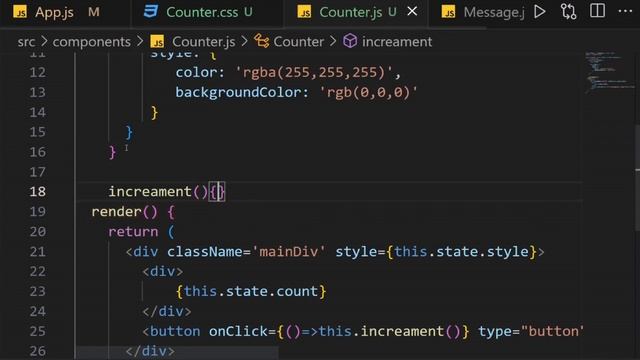The image size is (640, 360).
Task: Split the editor to the right
Action: point(597,11)
